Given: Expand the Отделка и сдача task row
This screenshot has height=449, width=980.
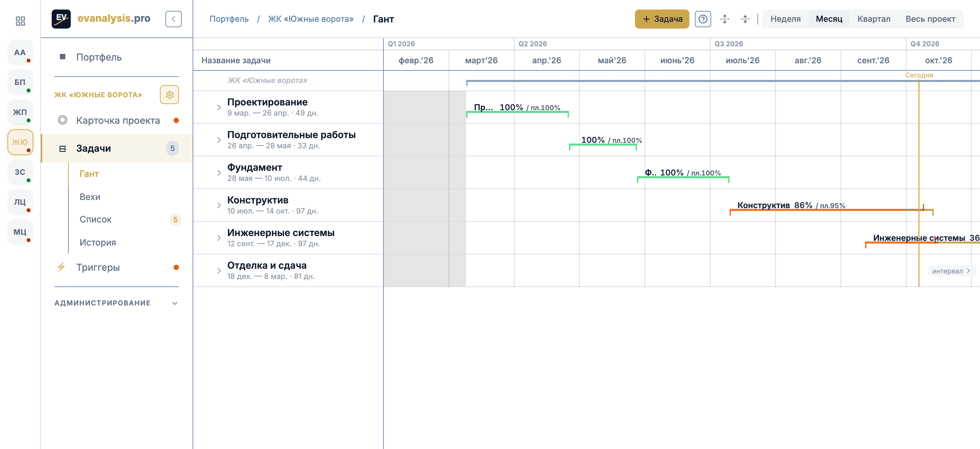Looking at the screenshot, I should [219, 271].
